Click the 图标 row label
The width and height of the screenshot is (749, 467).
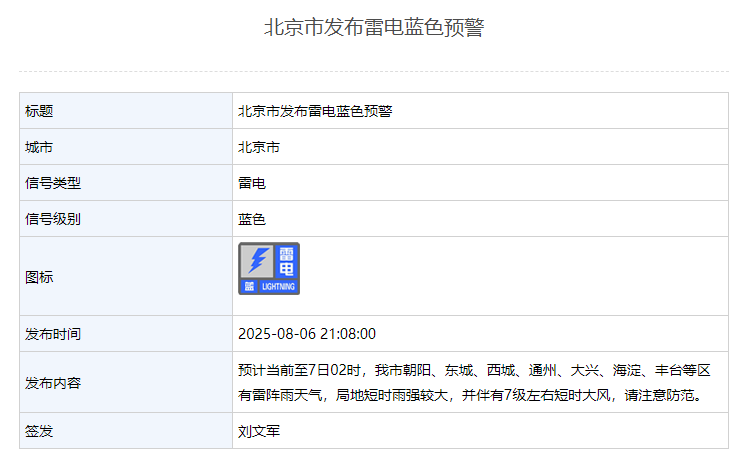click(39, 277)
